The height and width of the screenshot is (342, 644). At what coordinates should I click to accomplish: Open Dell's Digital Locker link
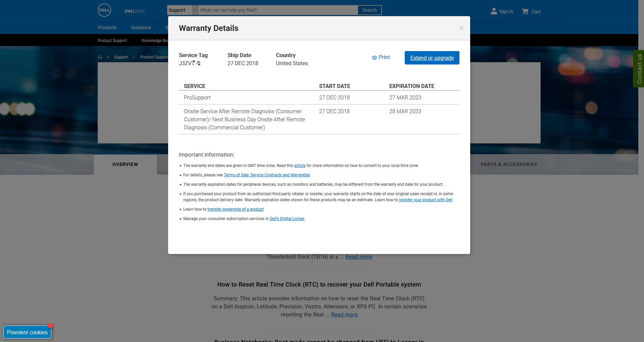click(x=287, y=219)
